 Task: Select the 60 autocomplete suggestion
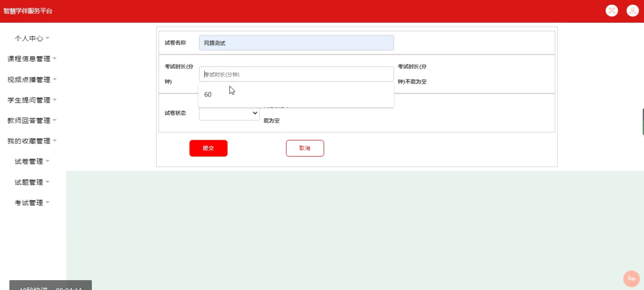[208, 94]
